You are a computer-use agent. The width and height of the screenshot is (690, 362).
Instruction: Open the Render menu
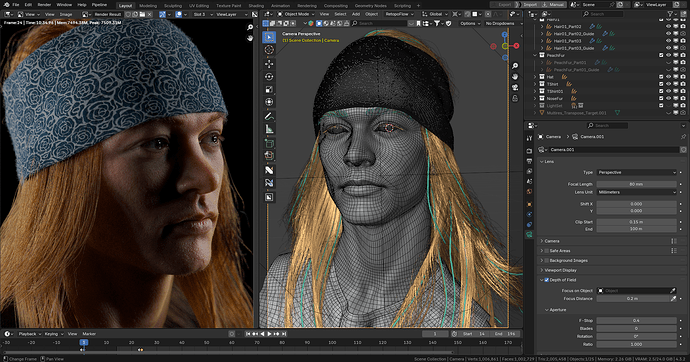coord(44,5)
